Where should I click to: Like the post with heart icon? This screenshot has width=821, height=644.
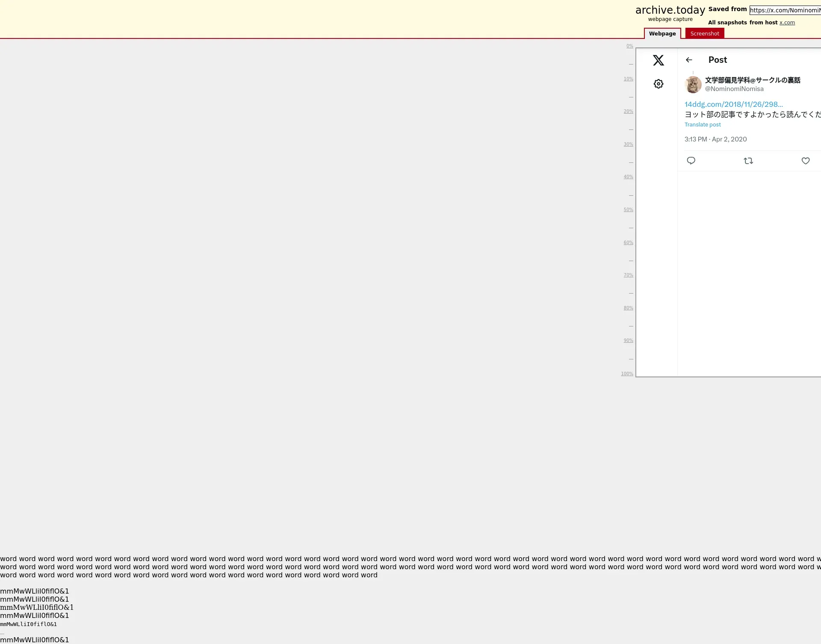click(805, 161)
